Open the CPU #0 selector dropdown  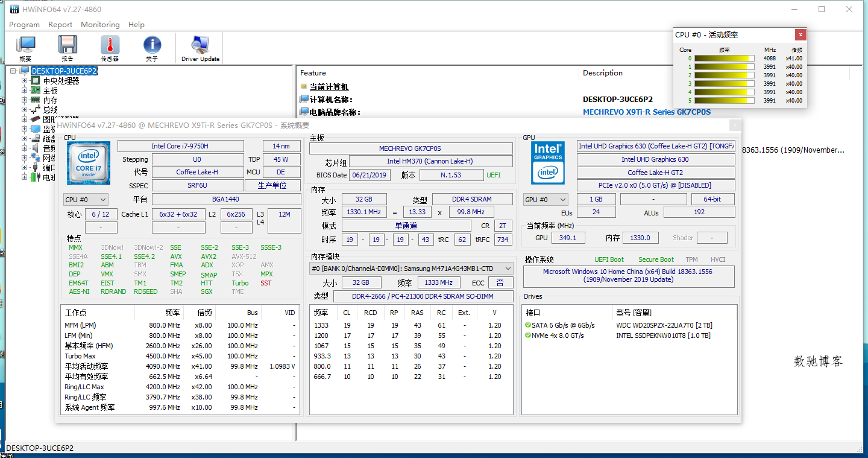click(x=86, y=200)
